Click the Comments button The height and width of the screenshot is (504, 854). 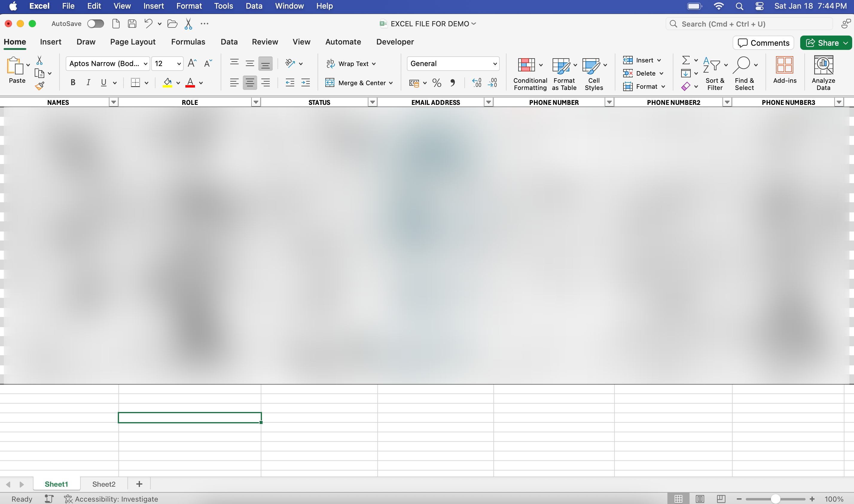pos(763,43)
